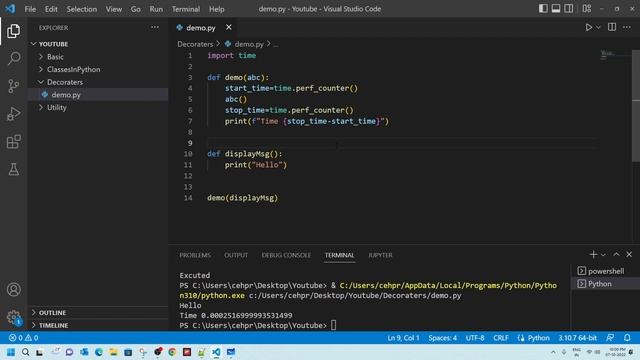Click Ln 9, Col 1 in status bar

[x=403, y=338]
